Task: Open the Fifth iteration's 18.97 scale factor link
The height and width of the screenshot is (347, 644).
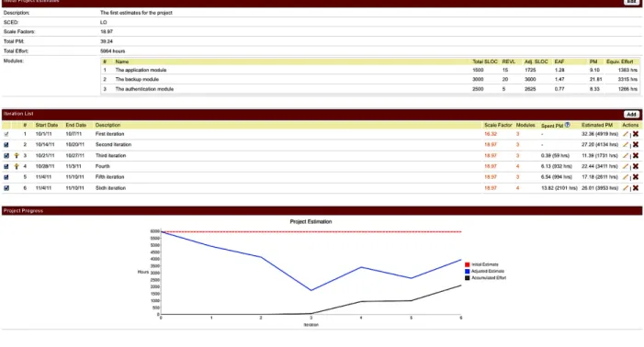Action: 491,177
